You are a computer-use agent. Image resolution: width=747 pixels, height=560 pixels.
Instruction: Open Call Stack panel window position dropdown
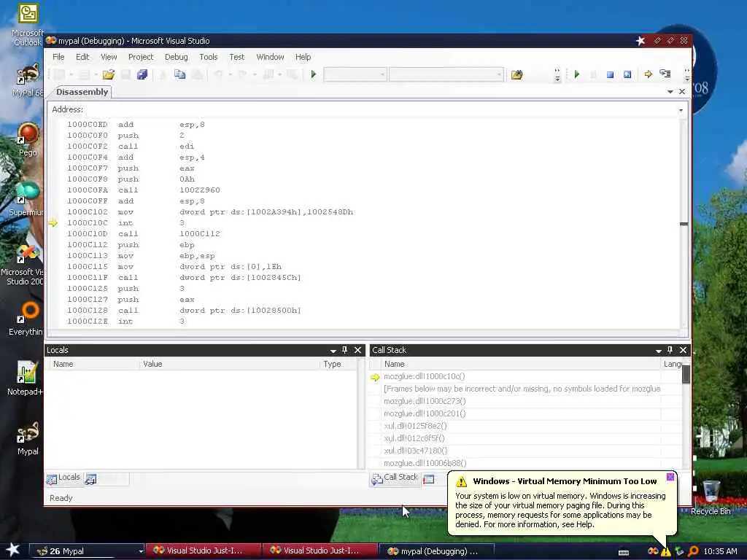click(659, 351)
